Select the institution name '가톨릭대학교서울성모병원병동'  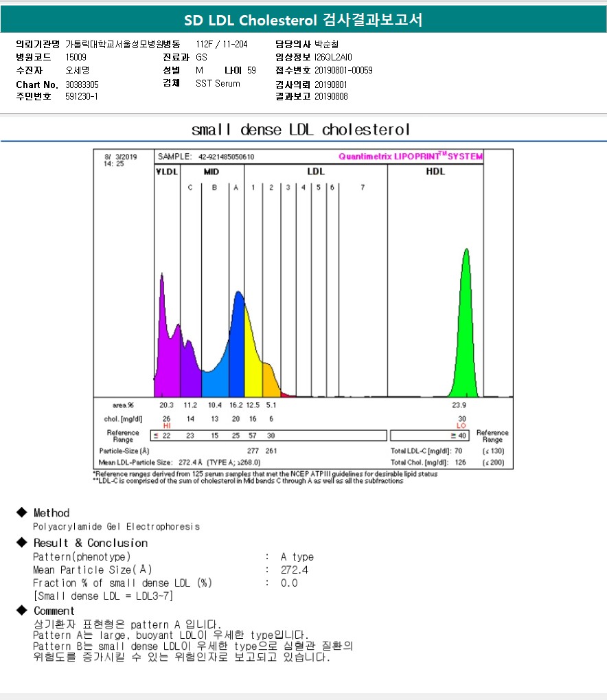coord(123,44)
